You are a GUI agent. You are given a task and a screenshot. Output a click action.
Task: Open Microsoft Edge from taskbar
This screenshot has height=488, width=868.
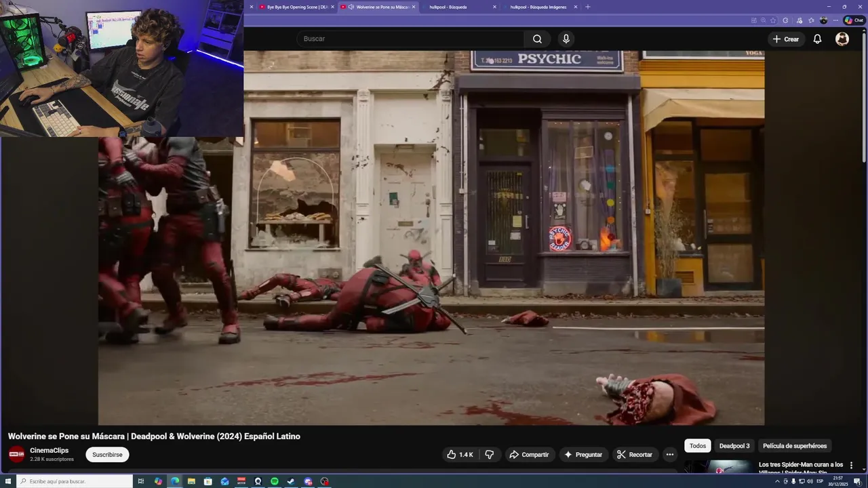point(175,481)
